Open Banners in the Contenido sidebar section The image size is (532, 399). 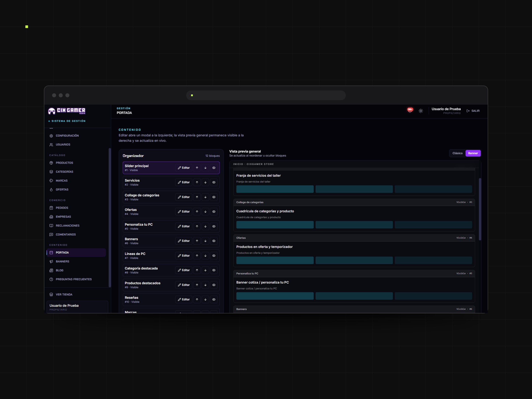tap(76, 261)
